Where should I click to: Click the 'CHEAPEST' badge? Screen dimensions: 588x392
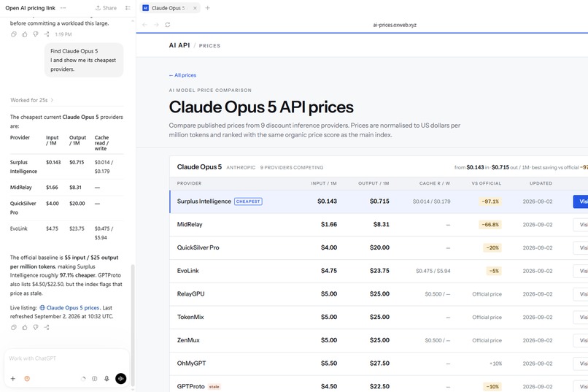(248, 201)
